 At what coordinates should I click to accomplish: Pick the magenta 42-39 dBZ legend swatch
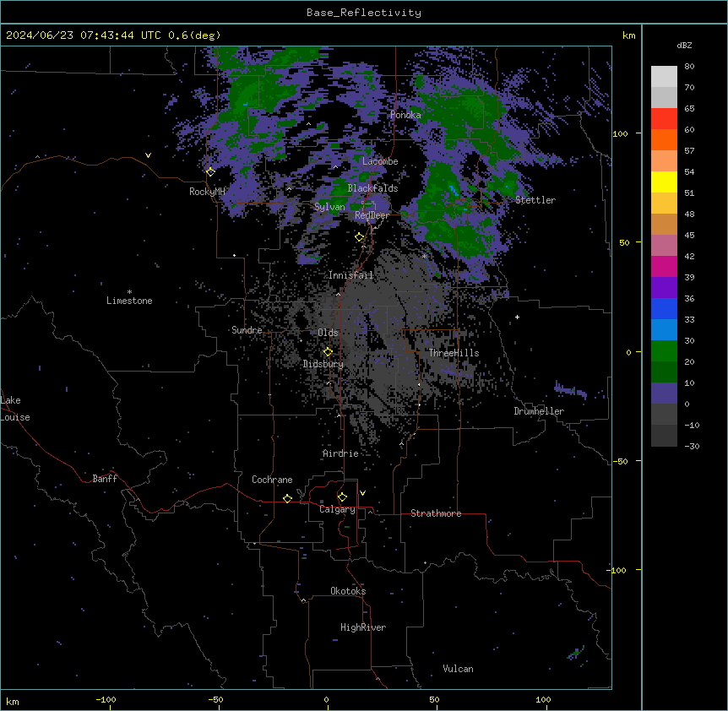(664, 266)
